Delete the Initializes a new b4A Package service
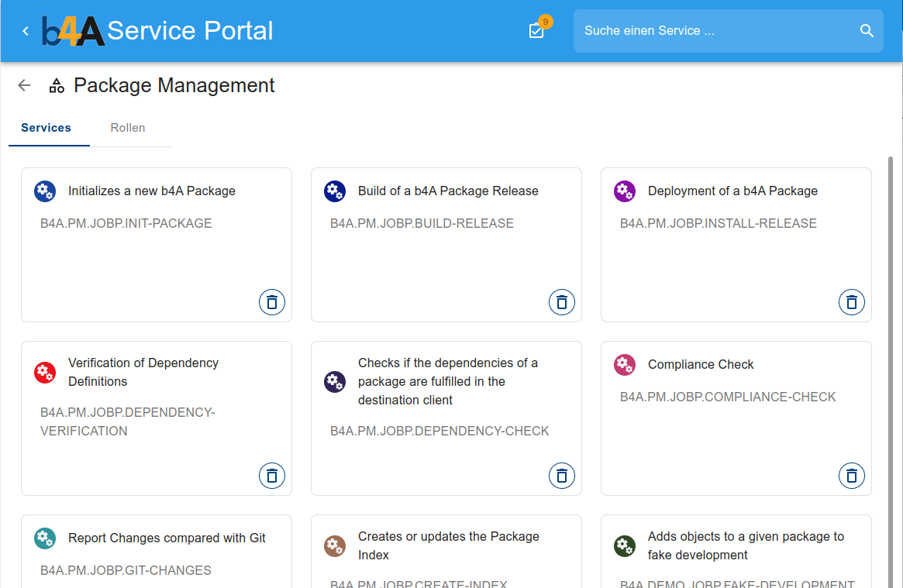This screenshot has height=588, width=903. 271,302
